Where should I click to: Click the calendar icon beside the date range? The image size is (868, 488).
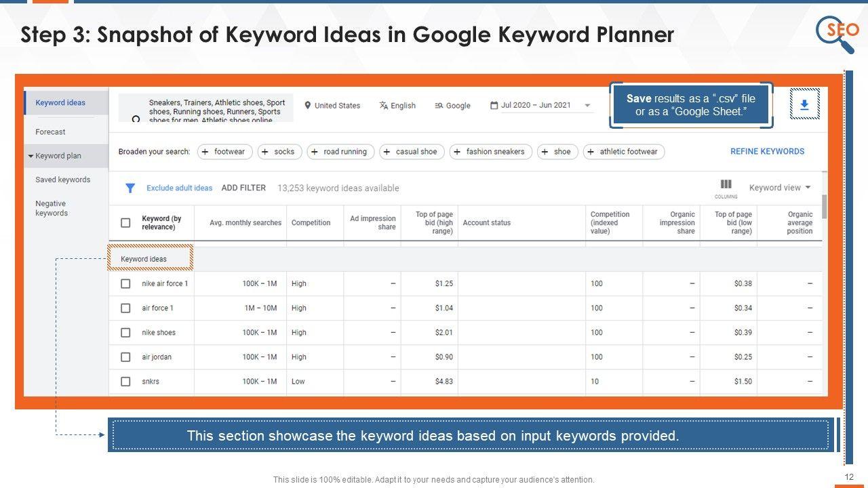pos(494,105)
